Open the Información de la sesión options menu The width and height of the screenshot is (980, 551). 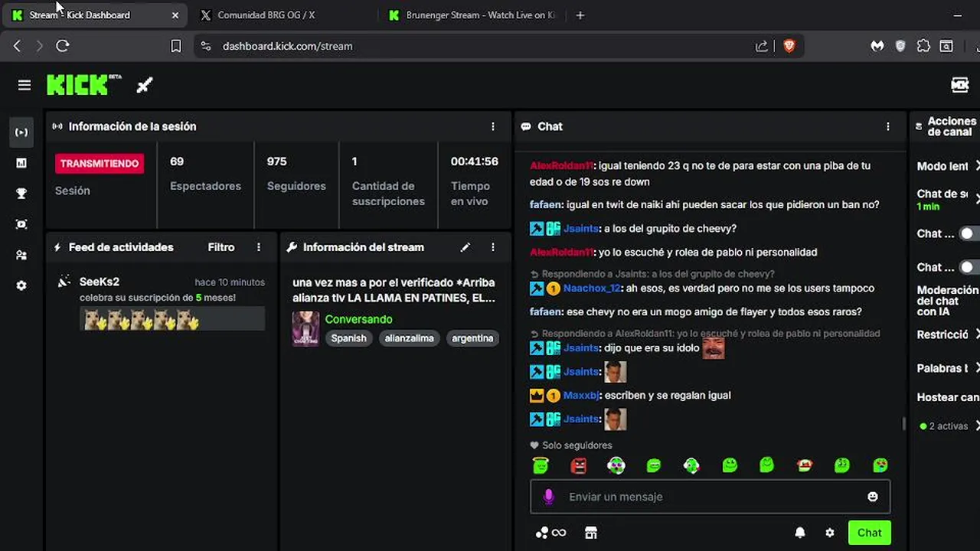[493, 126]
